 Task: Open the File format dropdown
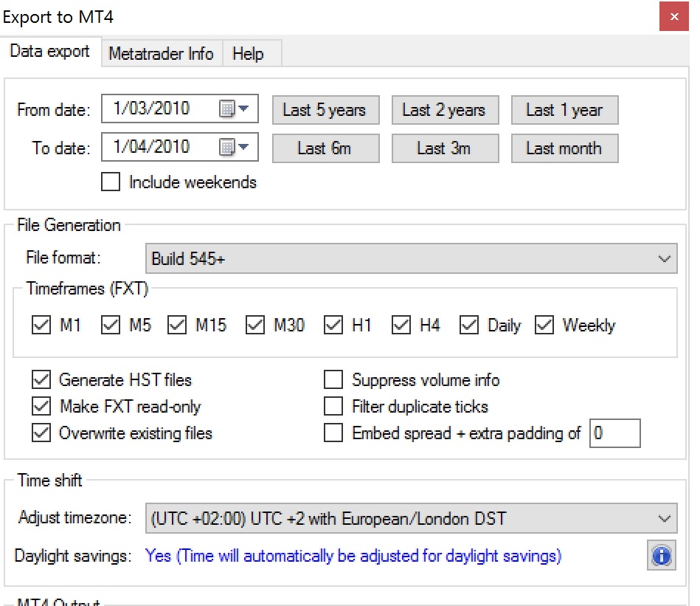point(411,258)
